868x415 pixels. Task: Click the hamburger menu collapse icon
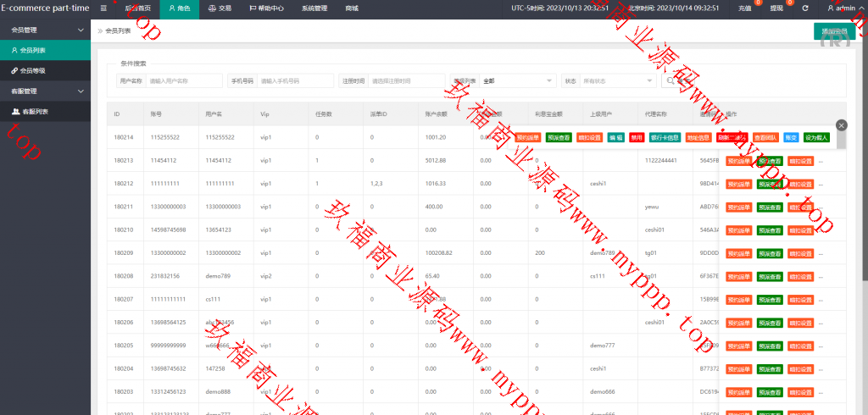click(103, 8)
